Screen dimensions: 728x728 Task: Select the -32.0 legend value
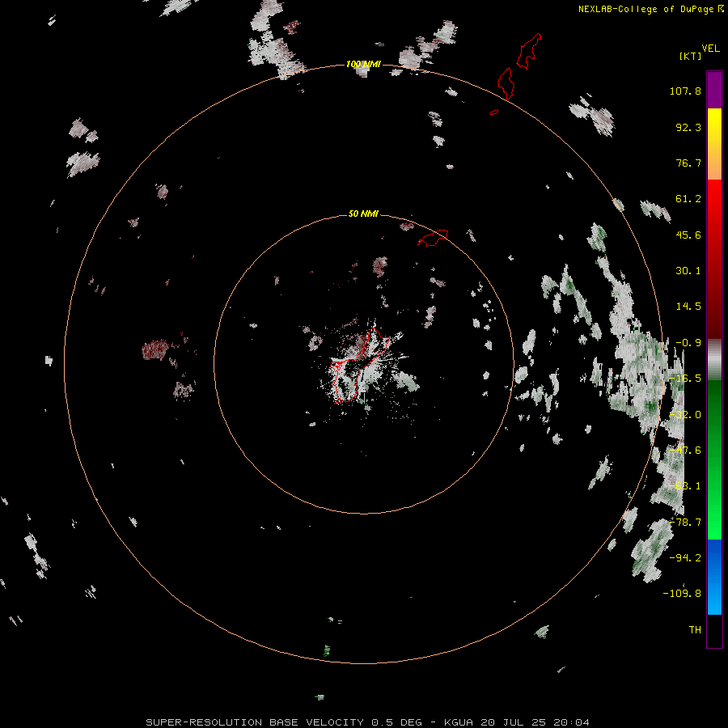click(x=685, y=415)
